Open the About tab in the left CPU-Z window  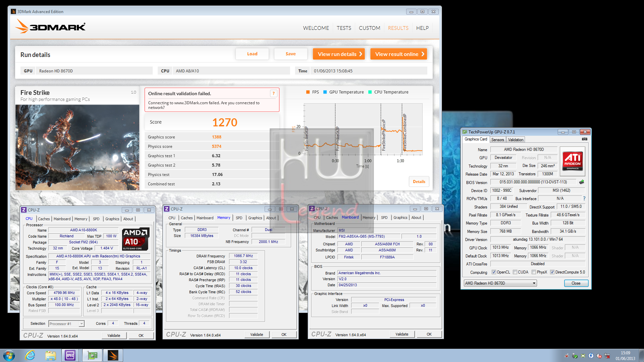pos(128,219)
